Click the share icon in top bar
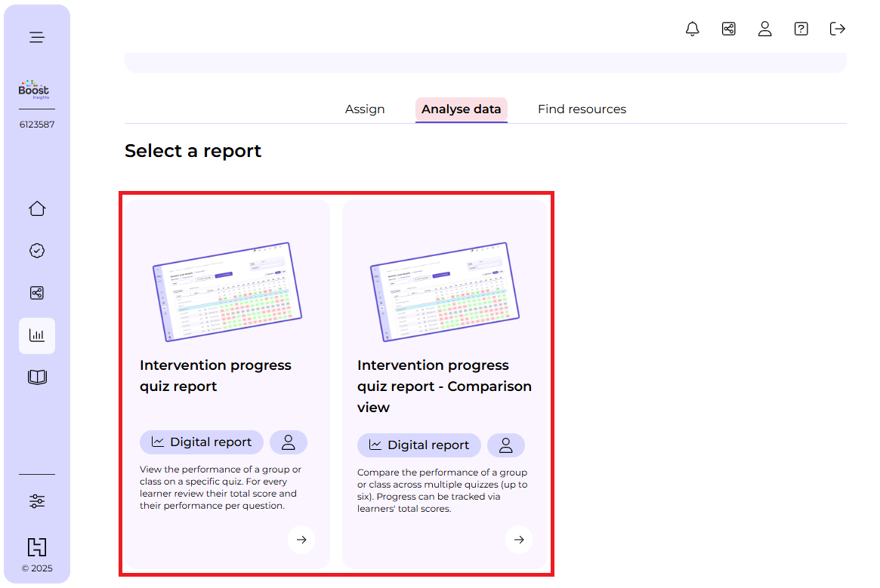The height and width of the screenshot is (588, 880). pyautogui.click(x=728, y=29)
